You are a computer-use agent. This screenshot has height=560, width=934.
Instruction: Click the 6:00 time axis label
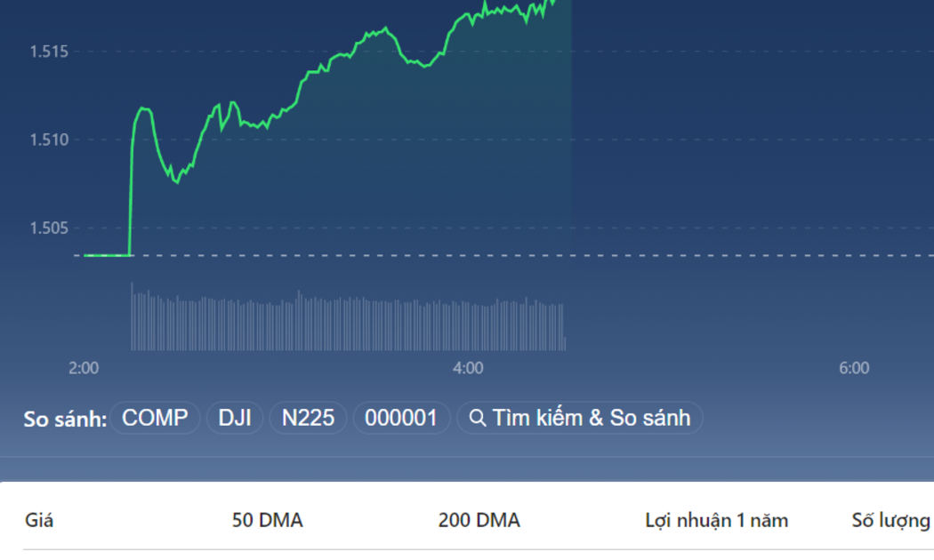(x=854, y=368)
